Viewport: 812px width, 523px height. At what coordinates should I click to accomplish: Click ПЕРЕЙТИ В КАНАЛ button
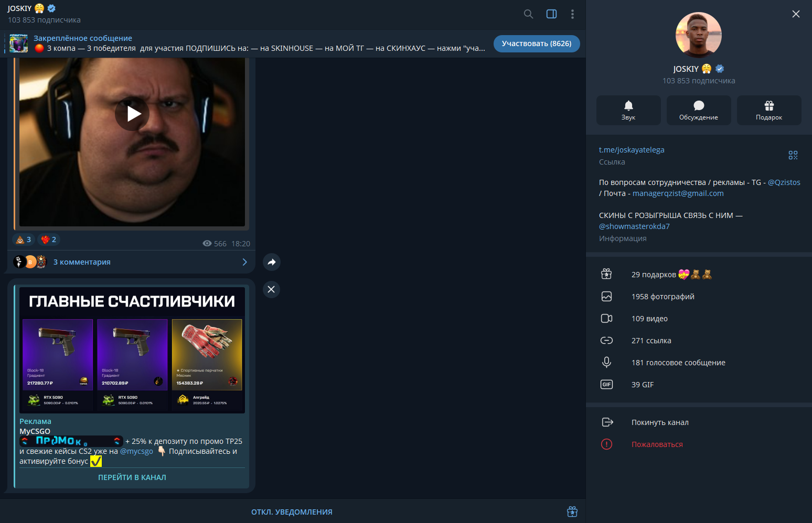(132, 477)
